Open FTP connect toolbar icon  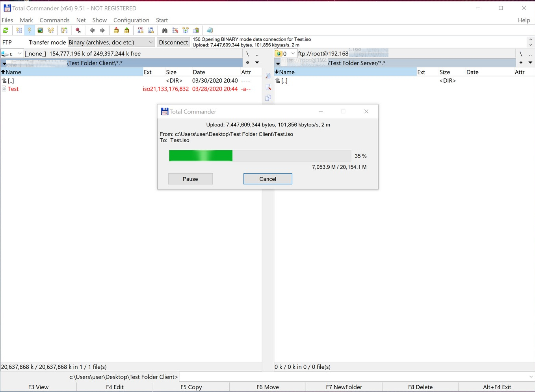(141, 30)
